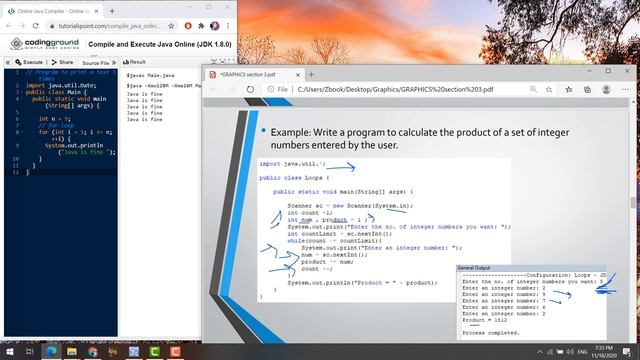Open Task View on the taskbar
The width and height of the screenshot is (640, 360).
[29, 351]
